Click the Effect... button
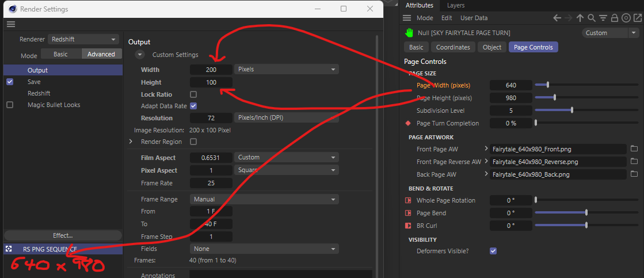The width and height of the screenshot is (644, 278). point(63,235)
